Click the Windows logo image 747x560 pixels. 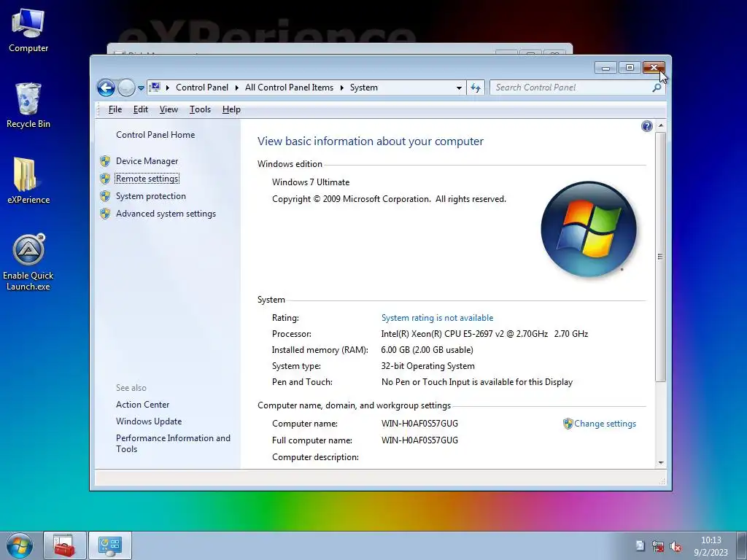(589, 229)
